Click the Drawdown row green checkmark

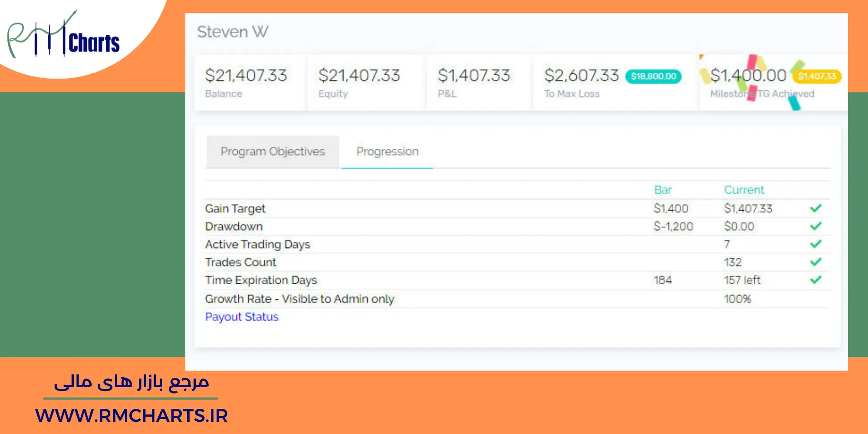[815, 226]
